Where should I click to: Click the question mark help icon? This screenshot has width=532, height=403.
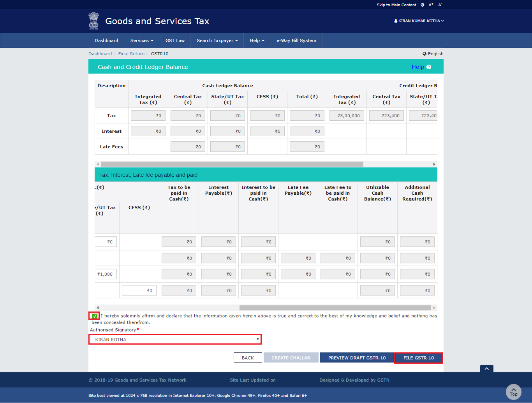tap(429, 67)
